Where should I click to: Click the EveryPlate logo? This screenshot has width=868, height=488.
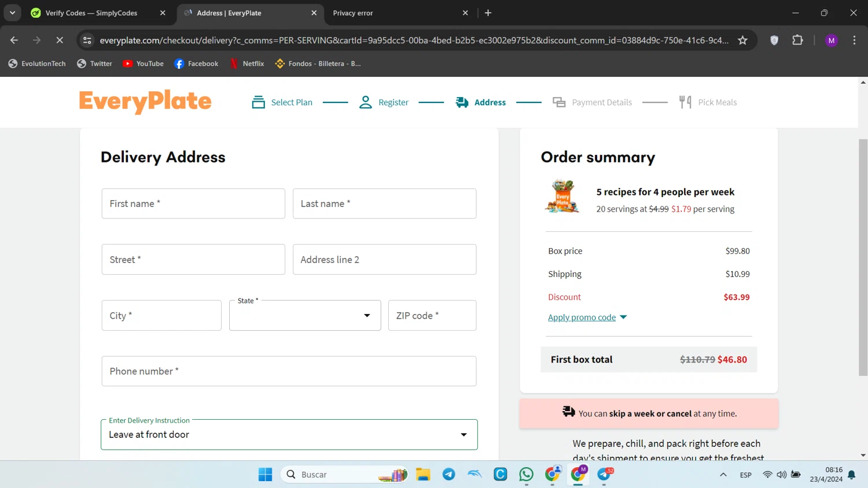[x=145, y=102]
